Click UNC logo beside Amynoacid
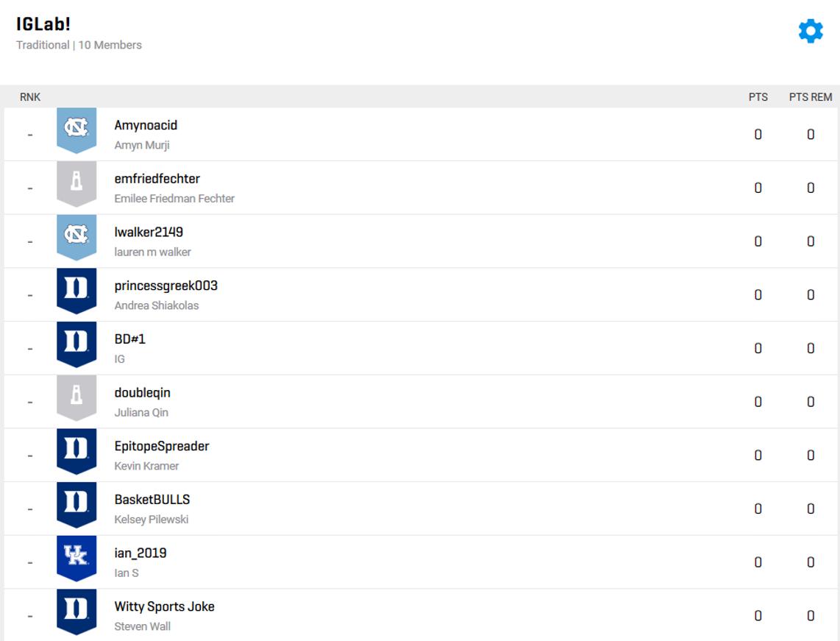Screen dimensions: 840x641 [76, 130]
